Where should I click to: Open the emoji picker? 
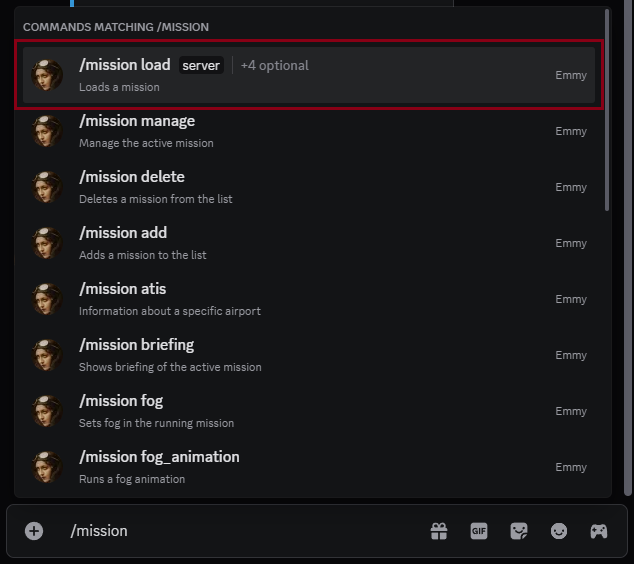559,531
